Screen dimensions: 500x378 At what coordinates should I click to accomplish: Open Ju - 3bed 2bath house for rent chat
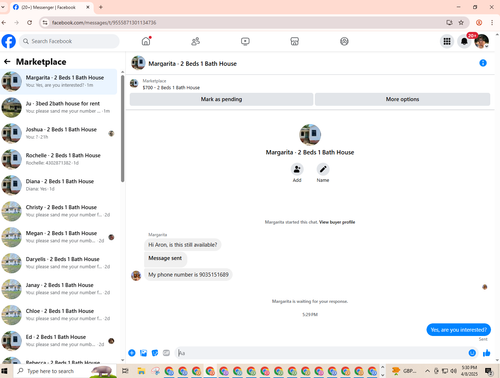59,107
